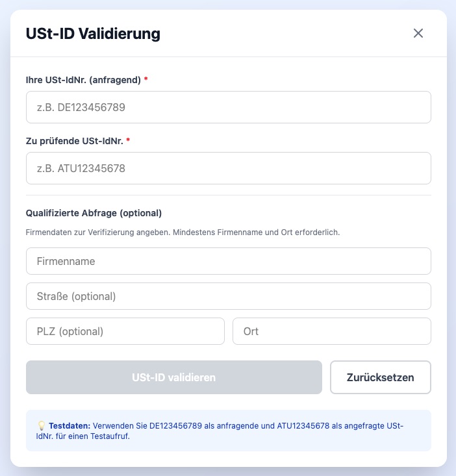Click the Ihre USt-IdNr. (anfragend) label
This screenshot has height=476, width=456.
(x=83, y=80)
